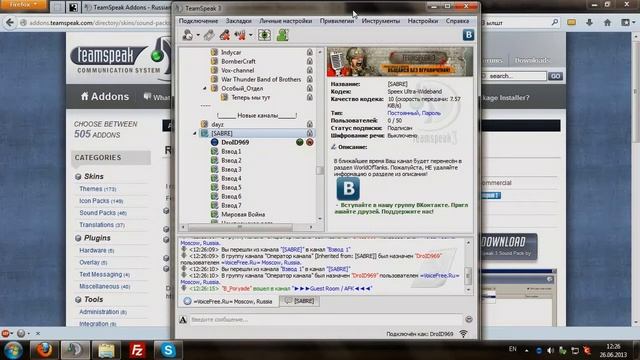Select the Indycar channel
This screenshot has height=360, width=640.
point(231,52)
